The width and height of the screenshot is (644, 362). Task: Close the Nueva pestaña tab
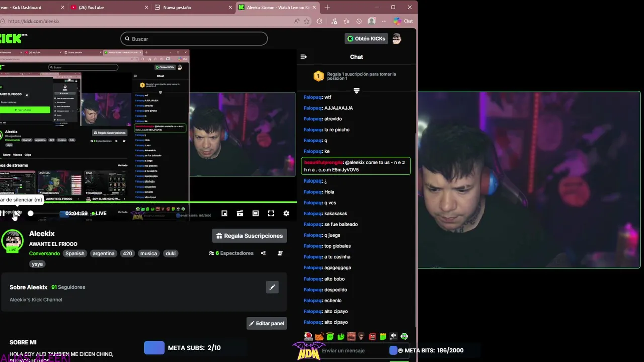pos(230,7)
